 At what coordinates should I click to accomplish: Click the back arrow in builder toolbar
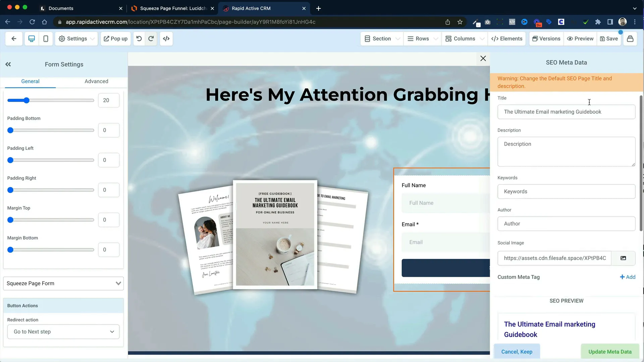pyautogui.click(x=14, y=39)
